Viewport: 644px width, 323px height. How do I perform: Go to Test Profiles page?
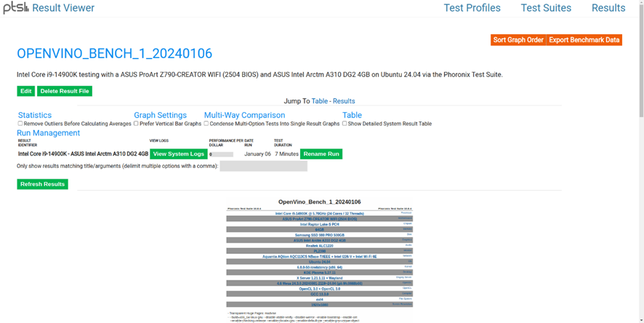click(472, 8)
